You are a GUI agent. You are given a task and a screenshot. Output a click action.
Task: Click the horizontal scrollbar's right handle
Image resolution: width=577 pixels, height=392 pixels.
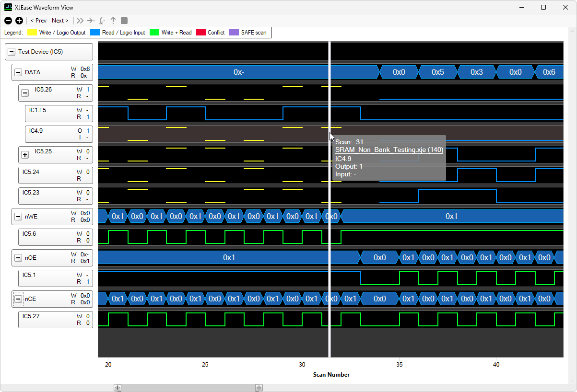coord(259,388)
